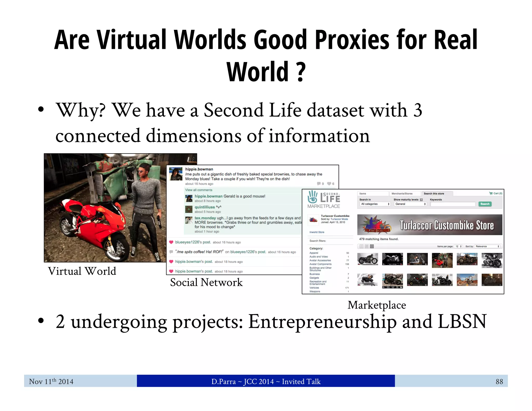Screen dimensions: 532x411
Task: Click the Turlaccor Custombike Store banner
Action: pyautogui.click(x=430, y=225)
